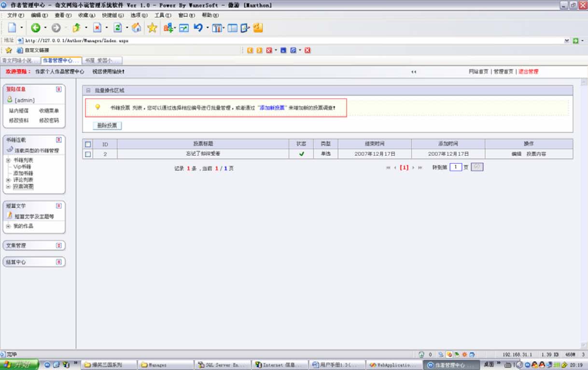Image resolution: width=588 pixels, height=370 pixels.
Task: Click the green Go icon beside address bar
Action: [575, 41]
